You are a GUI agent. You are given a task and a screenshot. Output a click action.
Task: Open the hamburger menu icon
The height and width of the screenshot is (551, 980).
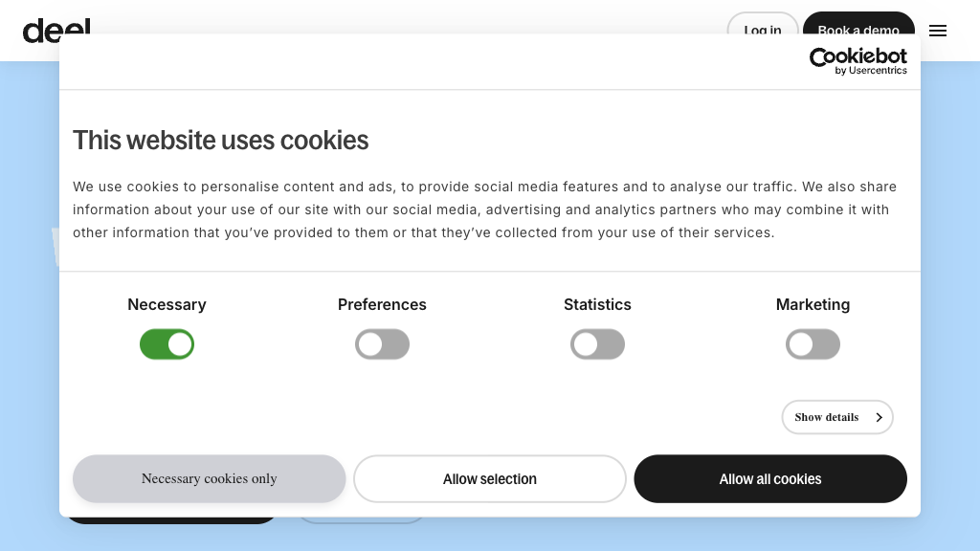938,31
